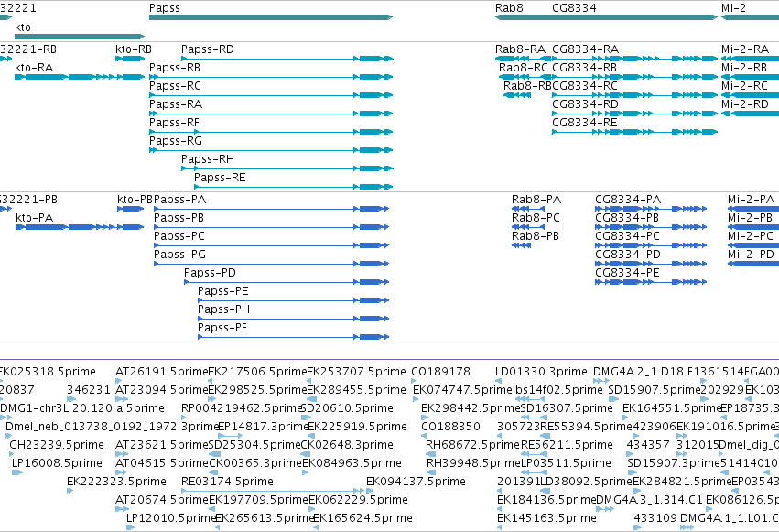Click the Papss-RB transcript label
This screenshot has height=532, width=779.
tap(175, 68)
